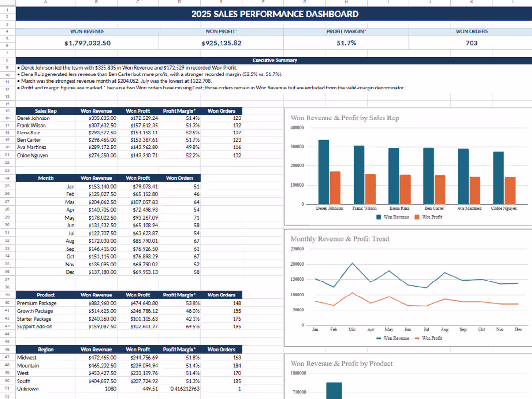Click the Region table header
This screenshot has height=399, width=532.
45,350
